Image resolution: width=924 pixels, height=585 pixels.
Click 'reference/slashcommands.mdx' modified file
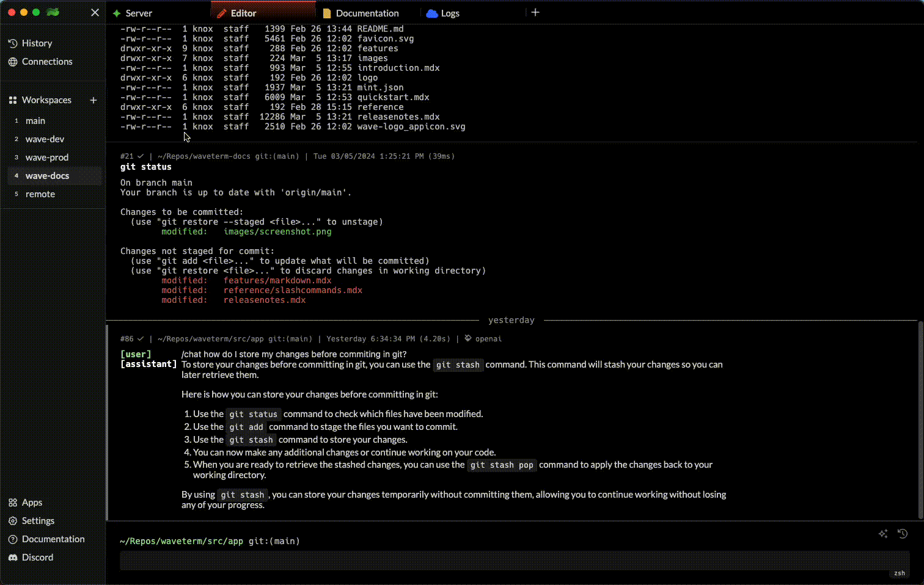click(293, 290)
